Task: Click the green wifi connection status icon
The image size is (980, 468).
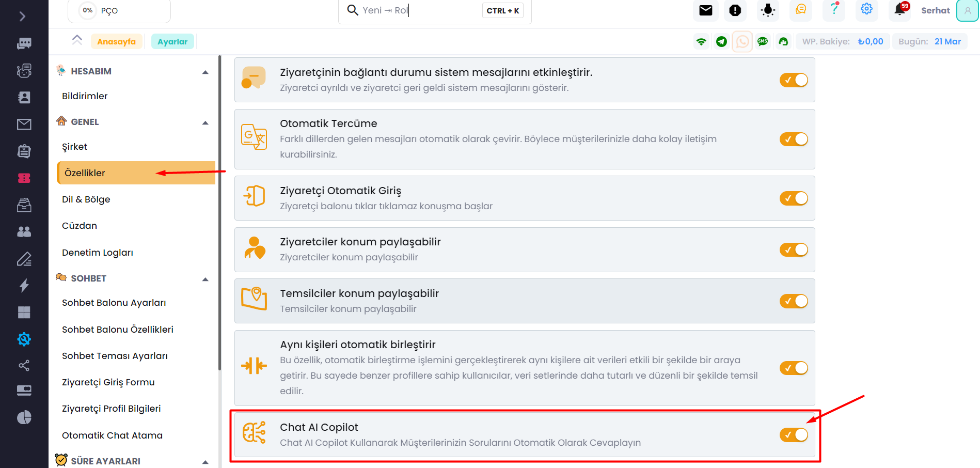Action: (701, 41)
